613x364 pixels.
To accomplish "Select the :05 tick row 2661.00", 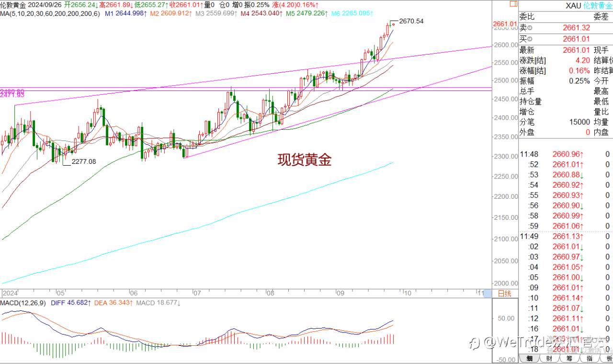I will [x=566, y=278].
